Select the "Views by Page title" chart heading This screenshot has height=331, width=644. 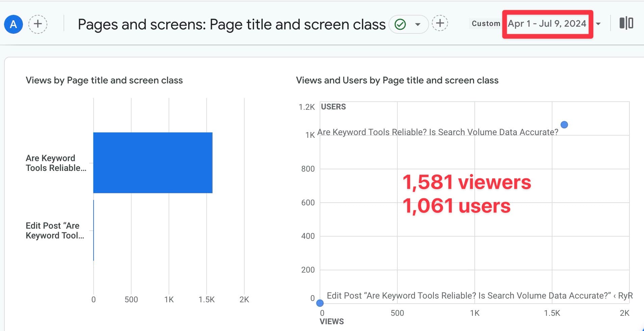[104, 80]
